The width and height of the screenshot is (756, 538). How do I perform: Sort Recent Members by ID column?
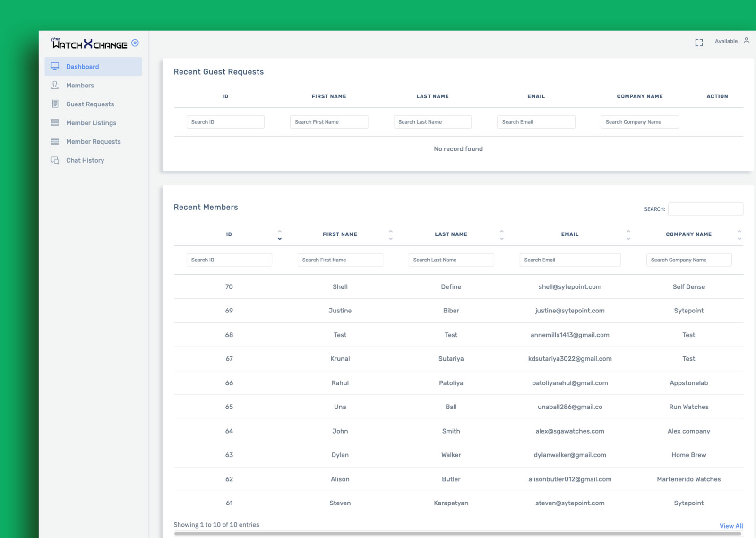coord(279,235)
